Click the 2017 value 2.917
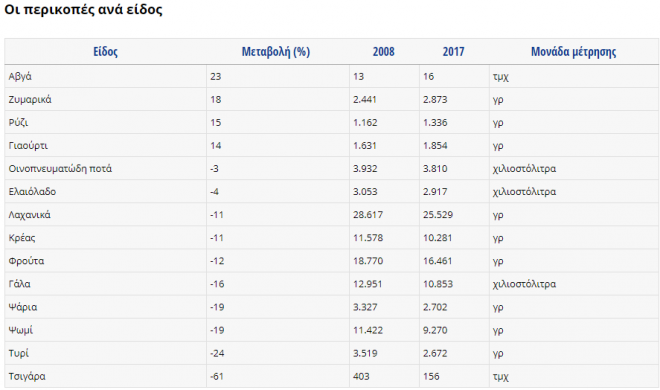Viewport: 660px width, 390px height. point(435,192)
